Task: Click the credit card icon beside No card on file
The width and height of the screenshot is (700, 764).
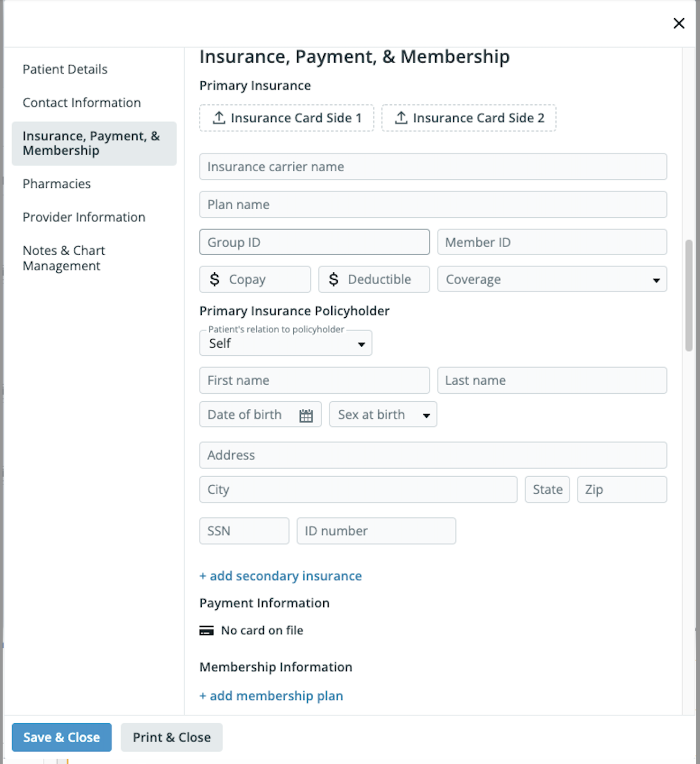Action: pyautogui.click(x=207, y=631)
